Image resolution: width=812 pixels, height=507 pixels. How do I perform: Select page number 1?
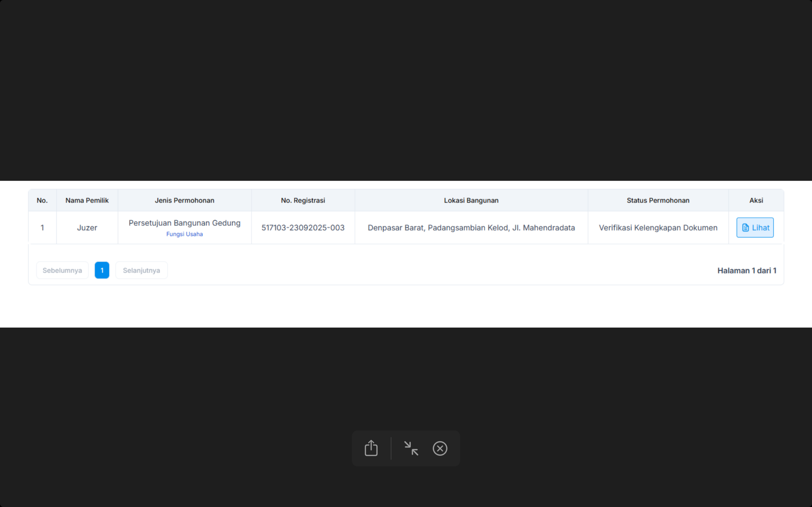tap(102, 270)
